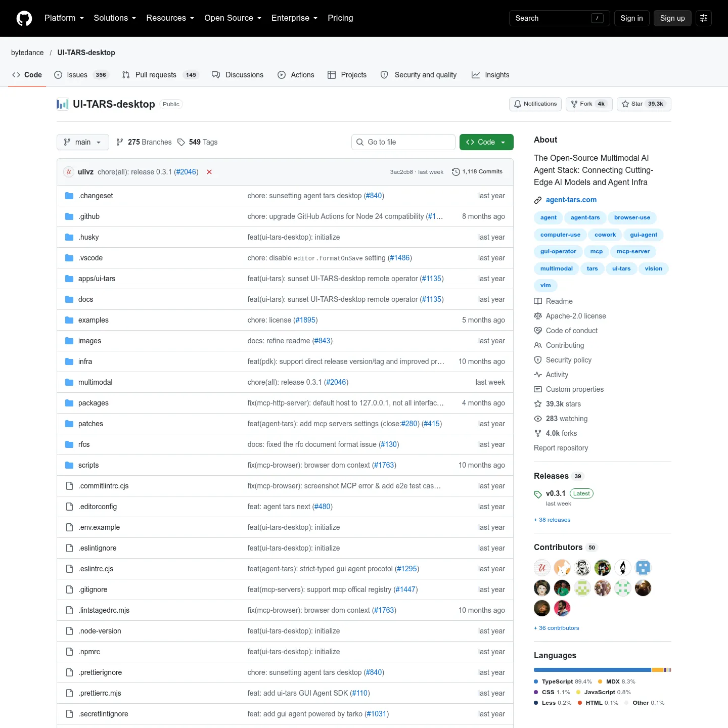Open the Discussions tab
Image resolution: width=728 pixels, height=728 pixels.
(238, 75)
